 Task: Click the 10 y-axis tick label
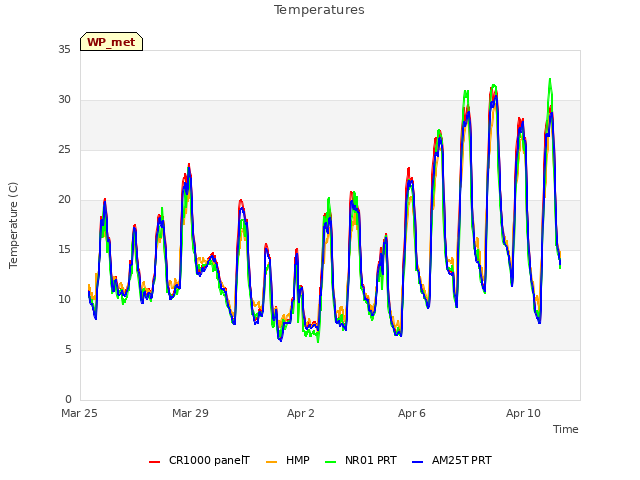pyautogui.click(x=64, y=300)
